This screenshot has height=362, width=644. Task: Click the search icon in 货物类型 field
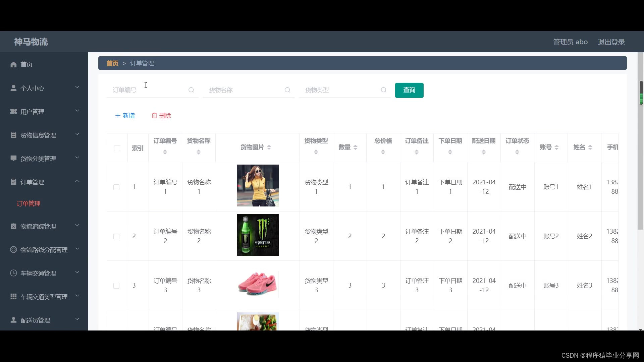[384, 90]
